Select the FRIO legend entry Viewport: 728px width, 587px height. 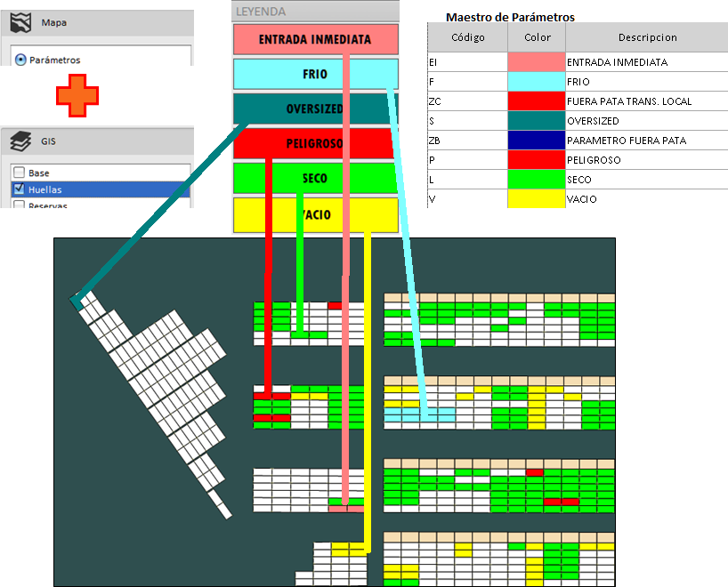coord(314,74)
